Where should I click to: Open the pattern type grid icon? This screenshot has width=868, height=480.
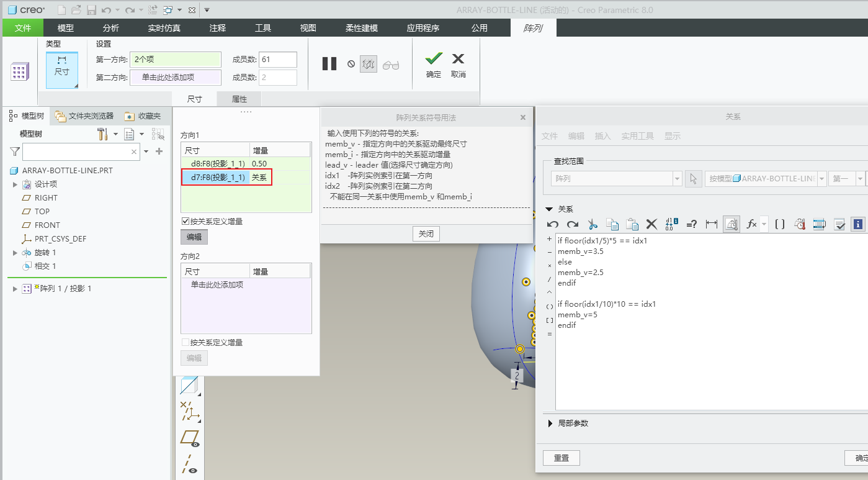(x=19, y=71)
